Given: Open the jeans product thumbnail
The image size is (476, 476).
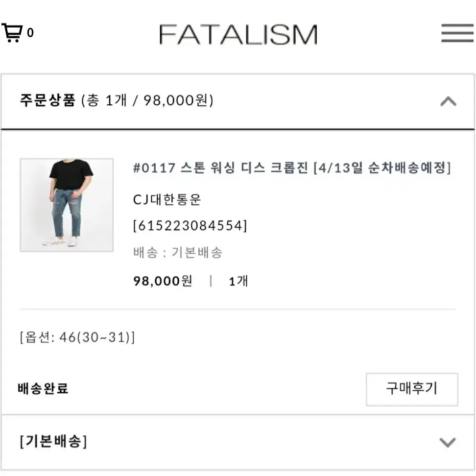Looking at the screenshot, I should 67,205.
